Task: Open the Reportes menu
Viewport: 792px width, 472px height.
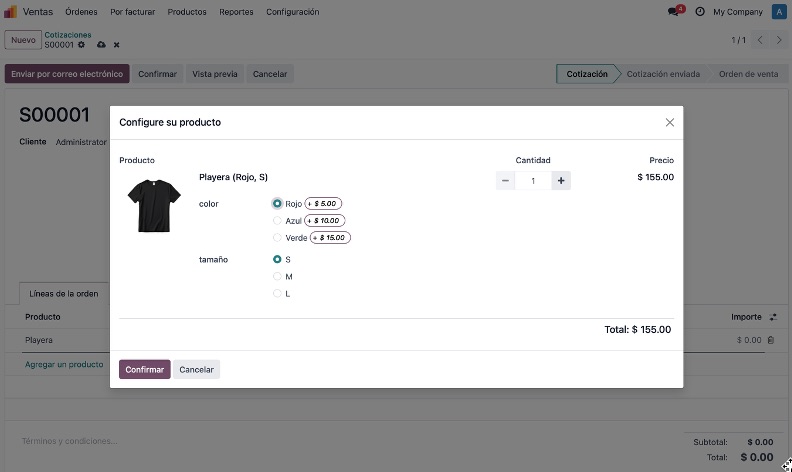Action: pos(236,12)
